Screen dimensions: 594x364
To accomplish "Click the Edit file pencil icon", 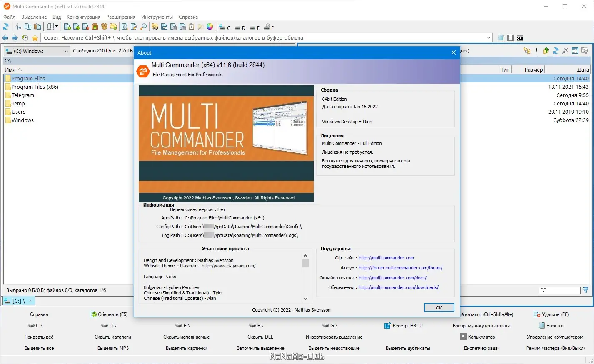I will coord(134,27).
